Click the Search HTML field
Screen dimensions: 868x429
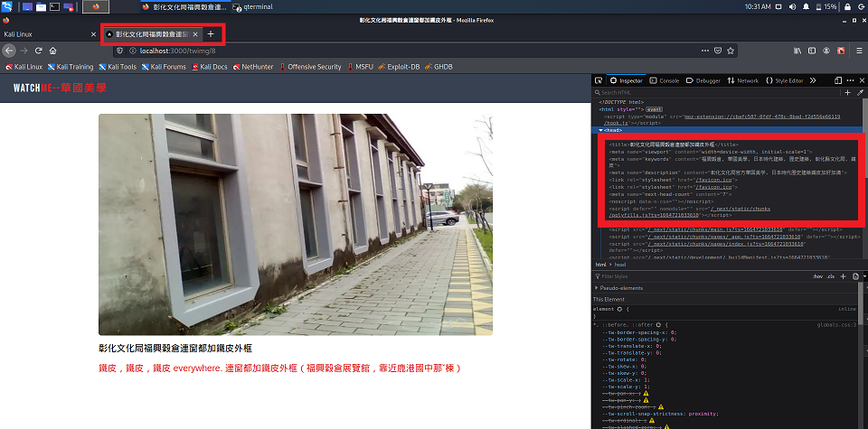[718, 93]
